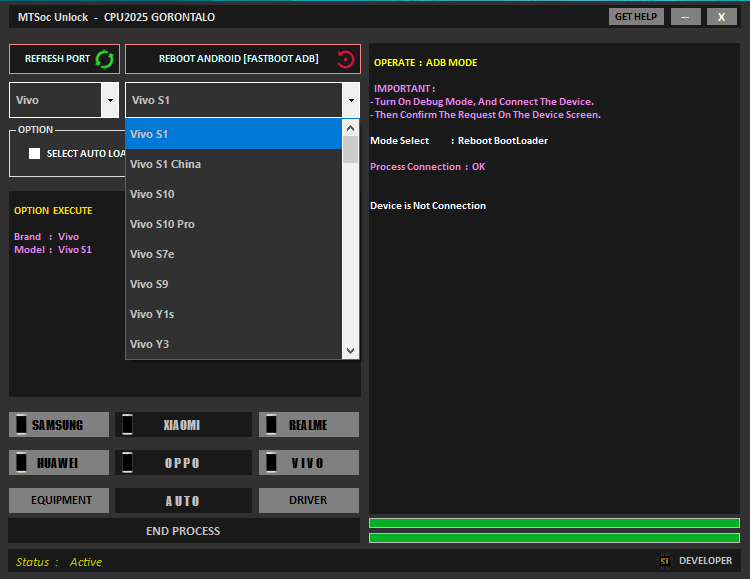Click the AUTO button
This screenshot has width=750, height=579.
183,501
